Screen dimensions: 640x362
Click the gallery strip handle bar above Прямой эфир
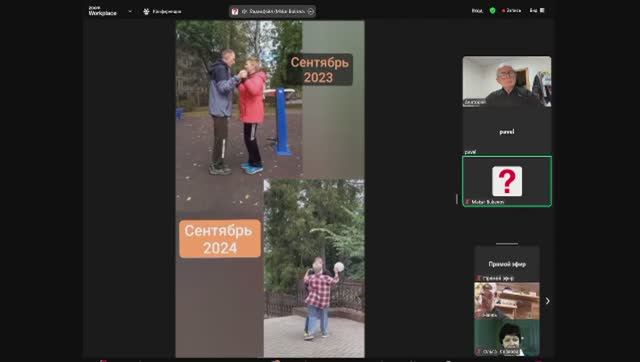point(507,244)
